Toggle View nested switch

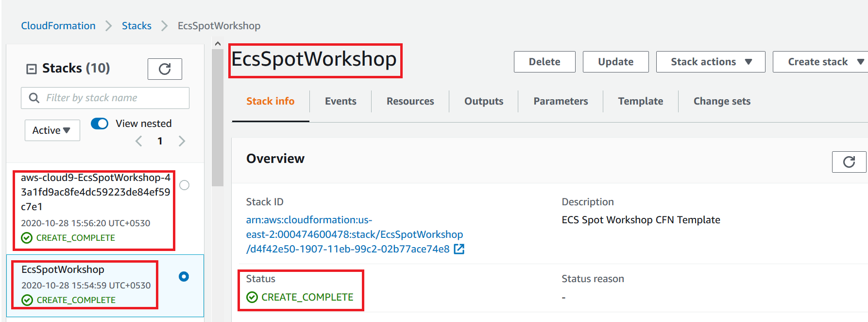(x=100, y=124)
